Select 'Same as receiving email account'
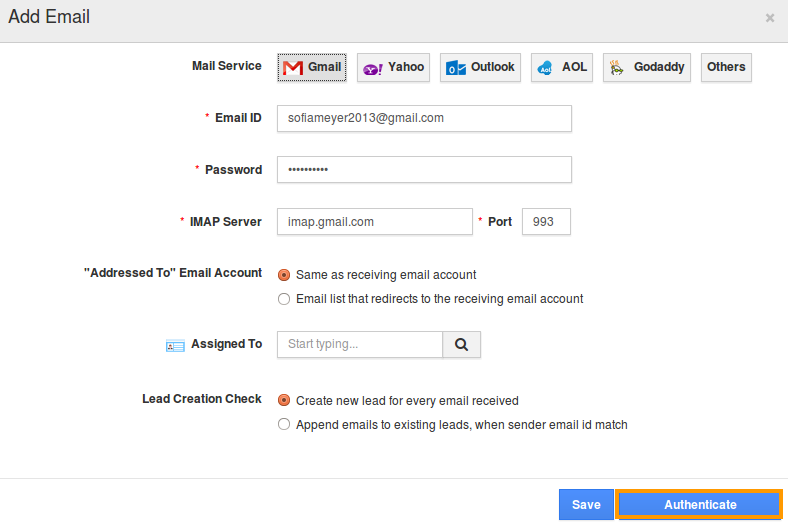Viewport: 788px width, 523px height. [x=285, y=275]
